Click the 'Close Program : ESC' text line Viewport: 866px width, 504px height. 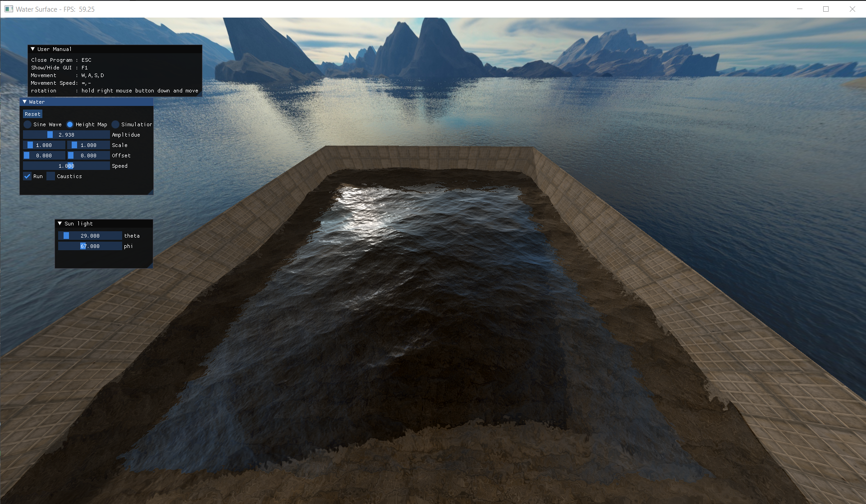61,60
